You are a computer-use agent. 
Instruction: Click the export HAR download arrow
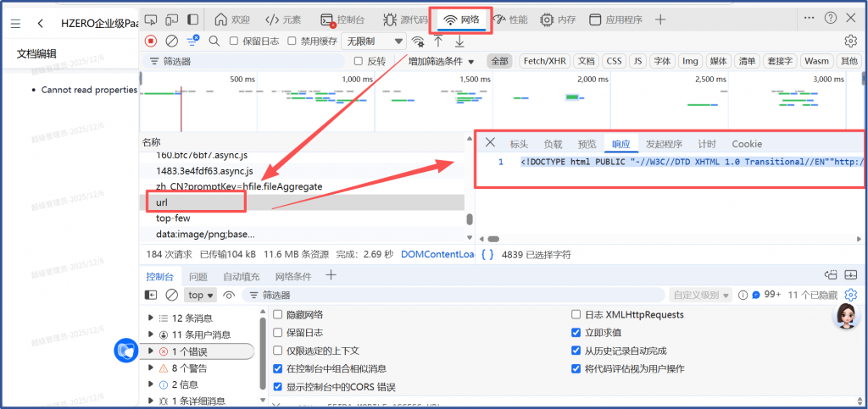coord(459,41)
